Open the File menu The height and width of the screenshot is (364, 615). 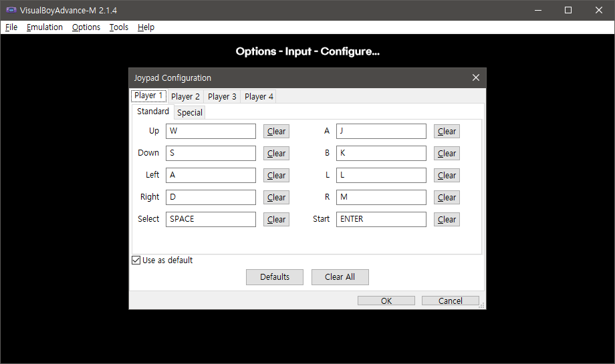pyautogui.click(x=11, y=27)
